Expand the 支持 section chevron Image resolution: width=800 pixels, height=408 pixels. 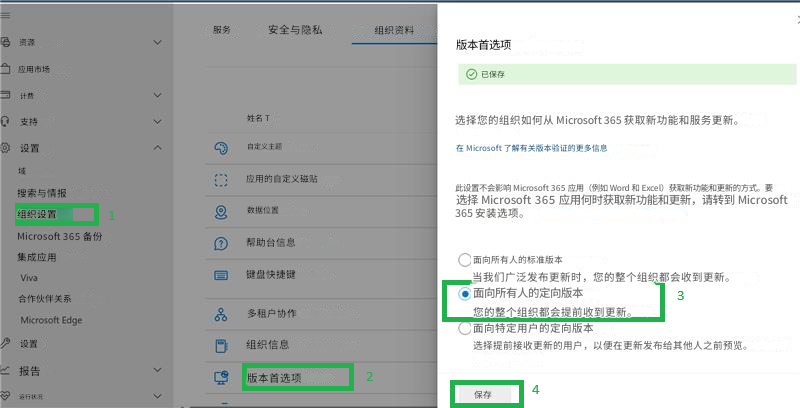pos(158,121)
